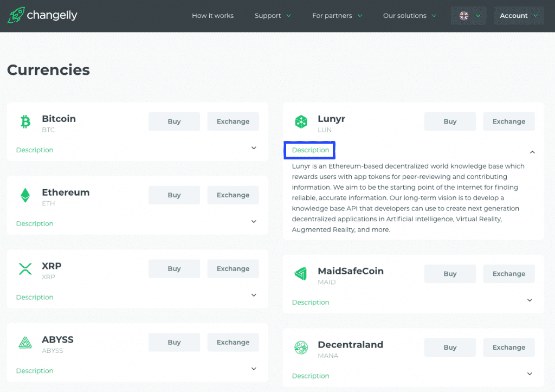Exchange XRP
The height and width of the screenshot is (392, 555).
point(233,269)
